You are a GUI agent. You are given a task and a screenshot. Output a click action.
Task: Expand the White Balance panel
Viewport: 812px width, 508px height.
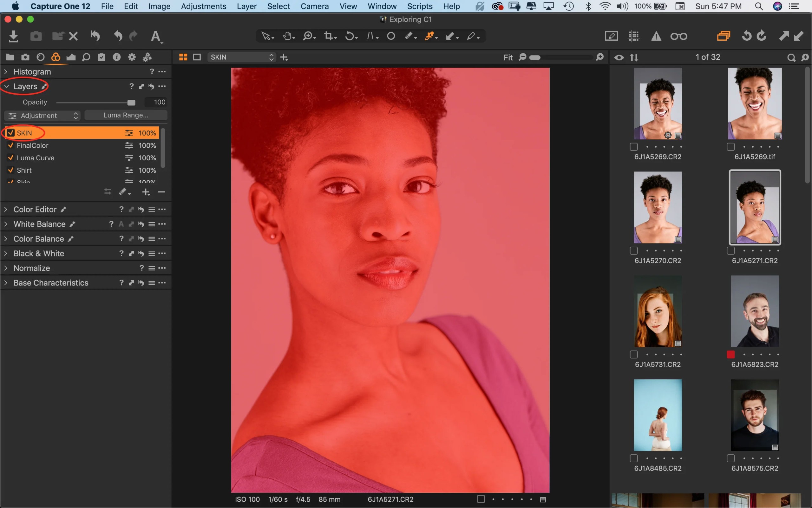(6, 224)
